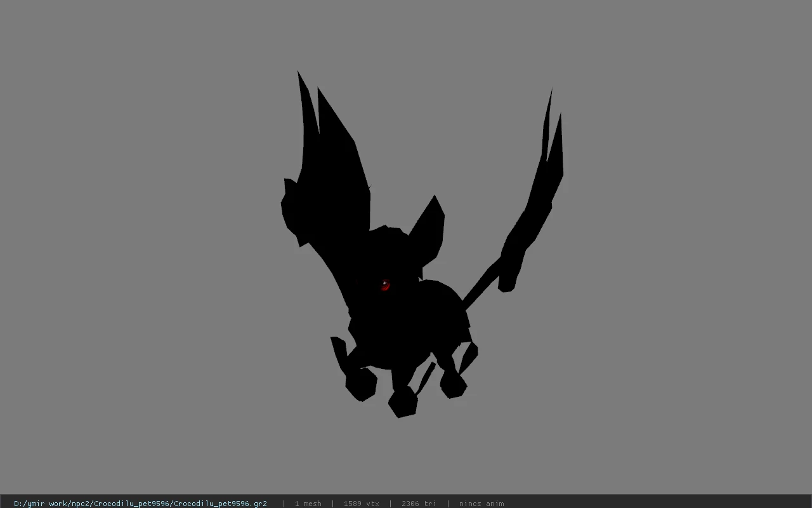The width and height of the screenshot is (812, 508).
Task: Click the creature's lowest middle paw
Action: coord(403,401)
